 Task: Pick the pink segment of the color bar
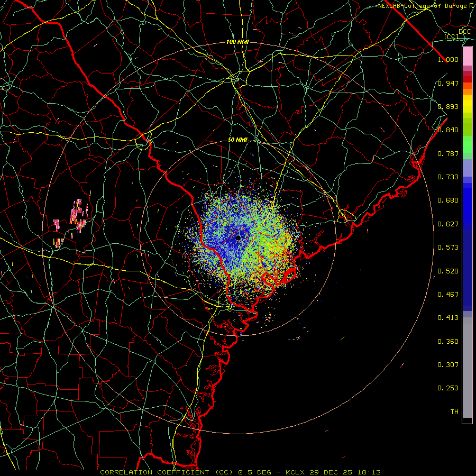coord(467,57)
